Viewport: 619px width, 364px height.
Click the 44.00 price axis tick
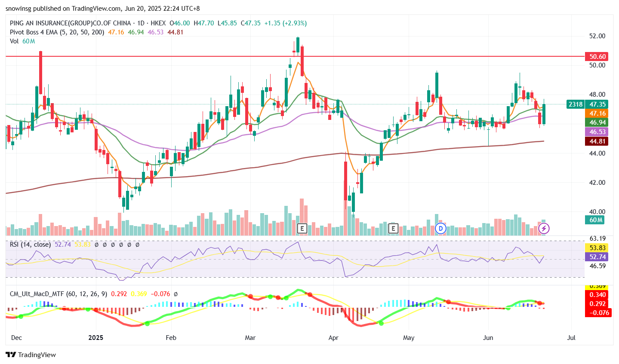click(597, 153)
